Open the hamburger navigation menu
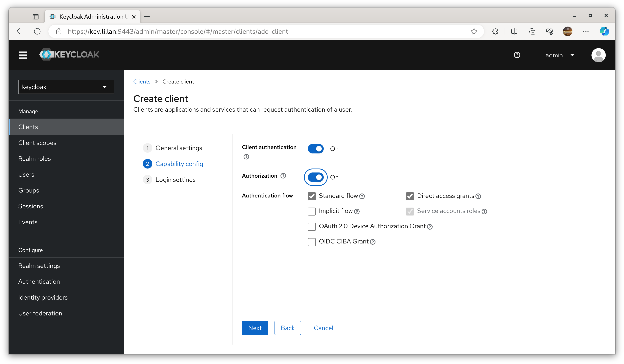This screenshot has height=364, width=624. pyautogui.click(x=23, y=55)
